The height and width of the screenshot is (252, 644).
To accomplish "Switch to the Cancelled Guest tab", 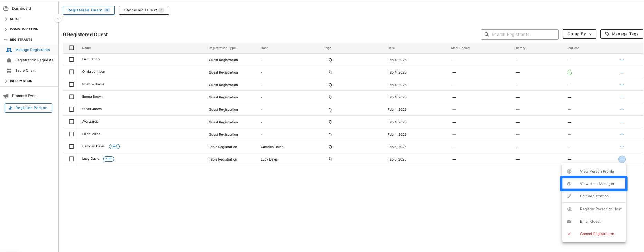I will click(144, 10).
